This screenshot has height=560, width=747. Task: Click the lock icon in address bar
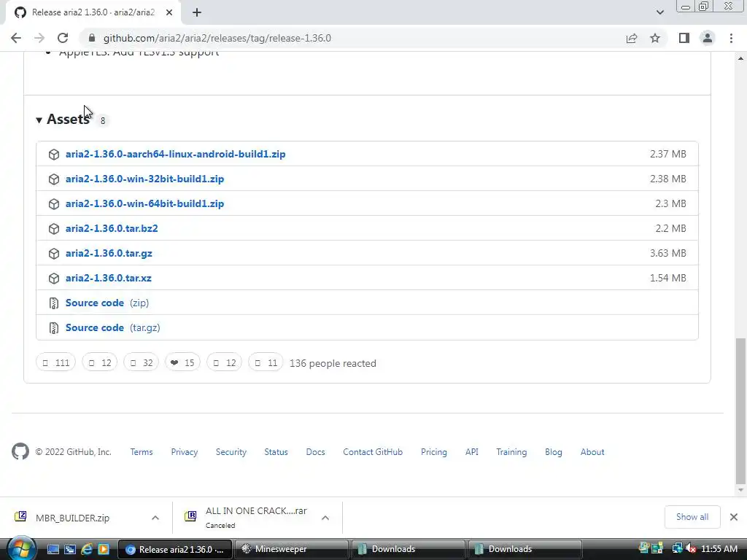(x=92, y=38)
